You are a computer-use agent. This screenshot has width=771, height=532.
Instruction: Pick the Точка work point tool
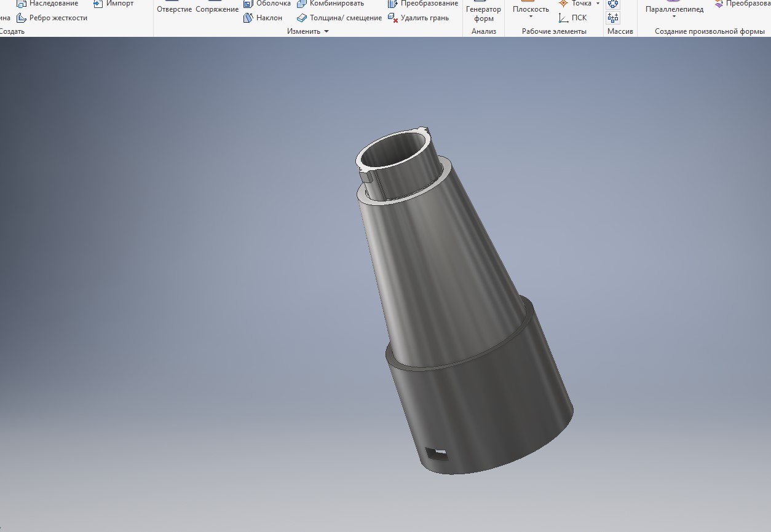coord(575,4)
